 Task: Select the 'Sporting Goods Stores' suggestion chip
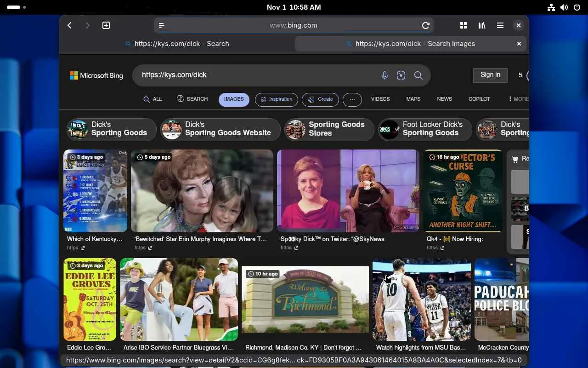click(329, 129)
